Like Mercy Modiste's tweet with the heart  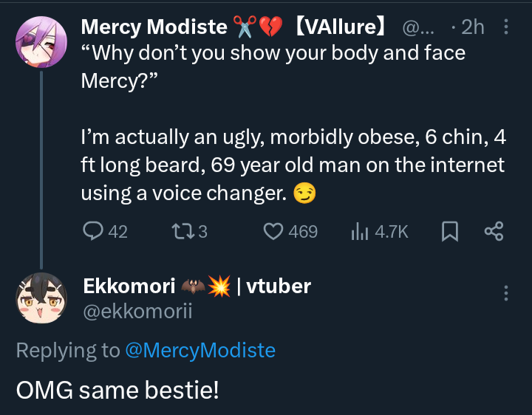274,232
